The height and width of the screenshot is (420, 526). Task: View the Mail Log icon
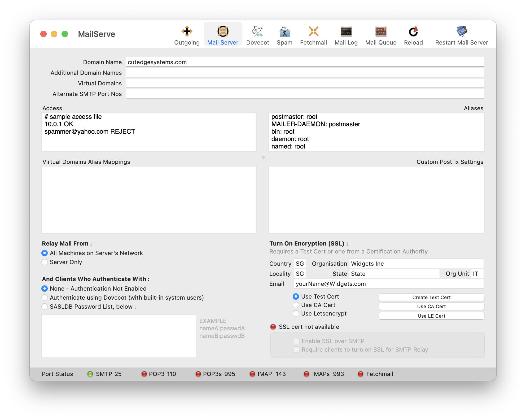click(346, 32)
